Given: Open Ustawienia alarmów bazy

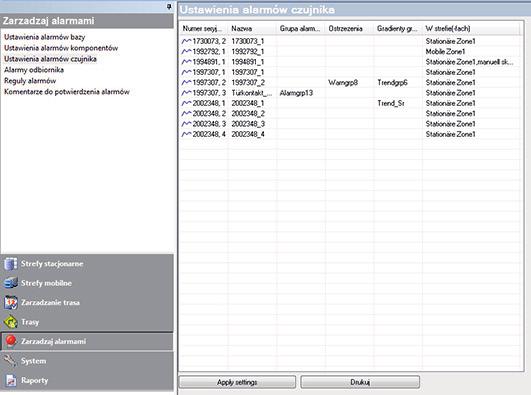Looking at the screenshot, I should coord(45,37).
